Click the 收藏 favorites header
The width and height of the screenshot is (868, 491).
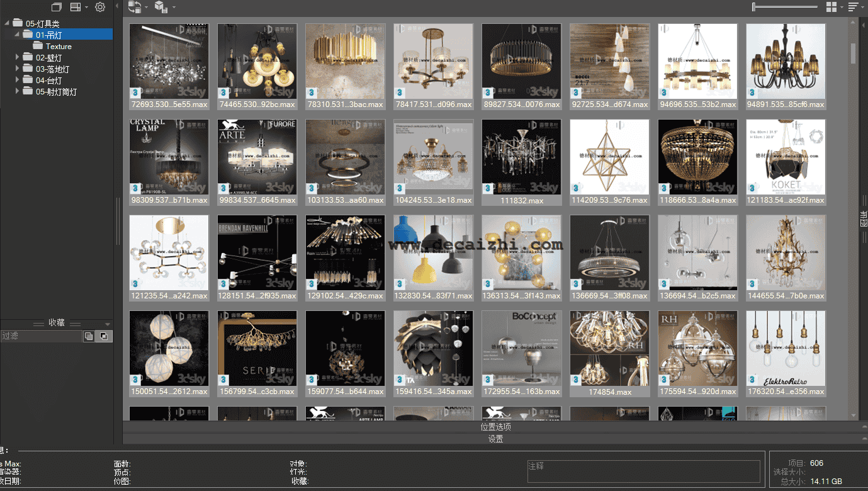point(55,322)
